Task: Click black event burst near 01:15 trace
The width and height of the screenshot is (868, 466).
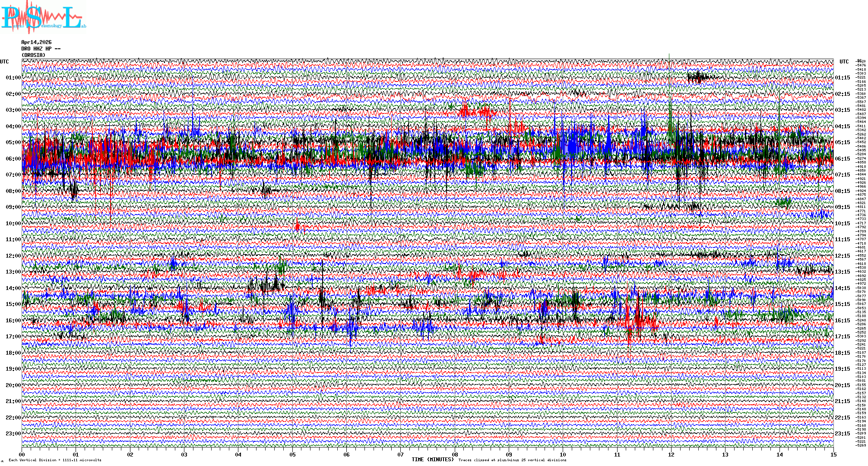Action: pos(698,78)
